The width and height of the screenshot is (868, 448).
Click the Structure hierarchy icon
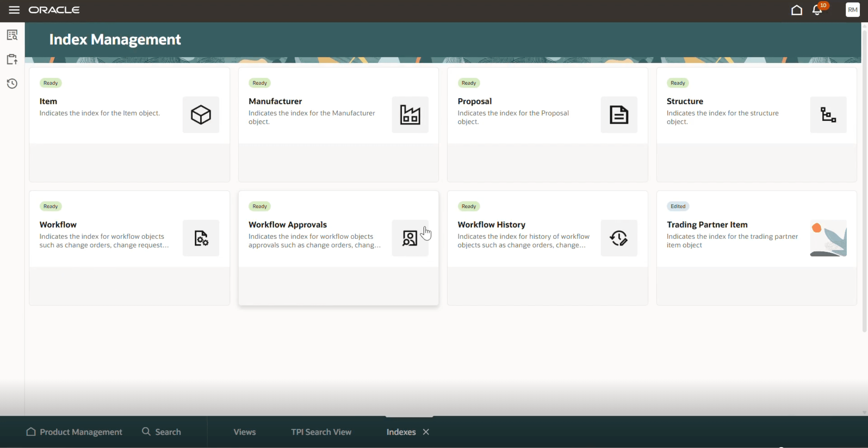pyautogui.click(x=828, y=114)
